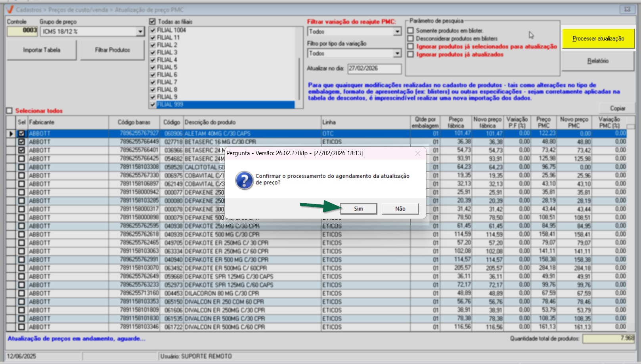Click Não in the Pergunta dialog
Viewport: 641px width, 364px height.
[400, 209]
